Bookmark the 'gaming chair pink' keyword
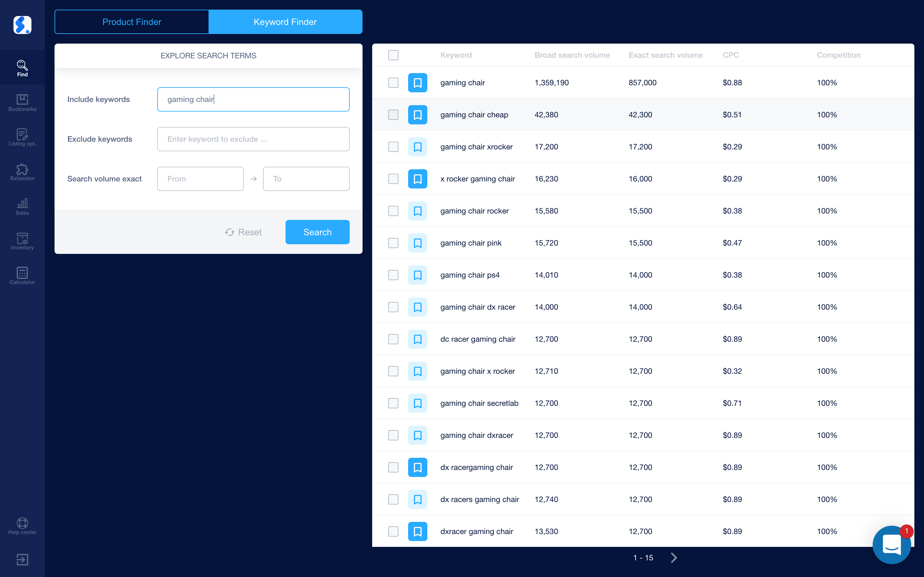Image resolution: width=924 pixels, height=577 pixels. (417, 243)
